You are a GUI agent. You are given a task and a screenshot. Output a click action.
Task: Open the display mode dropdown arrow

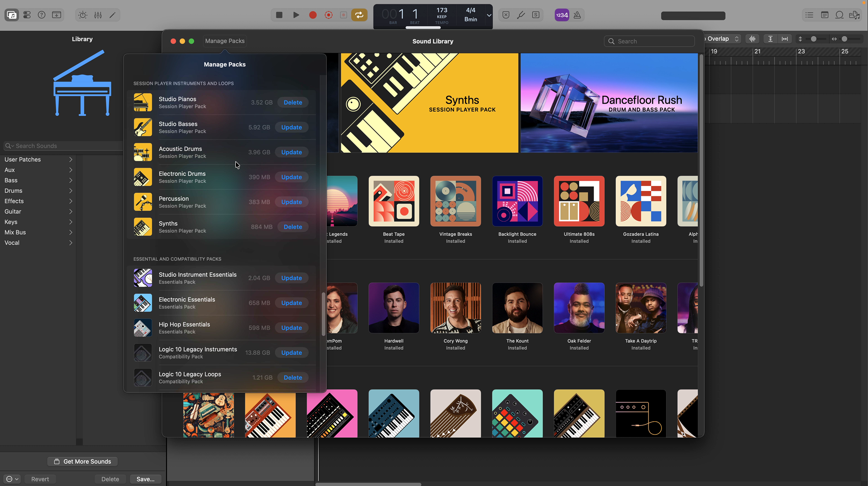(x=489, y=15)
